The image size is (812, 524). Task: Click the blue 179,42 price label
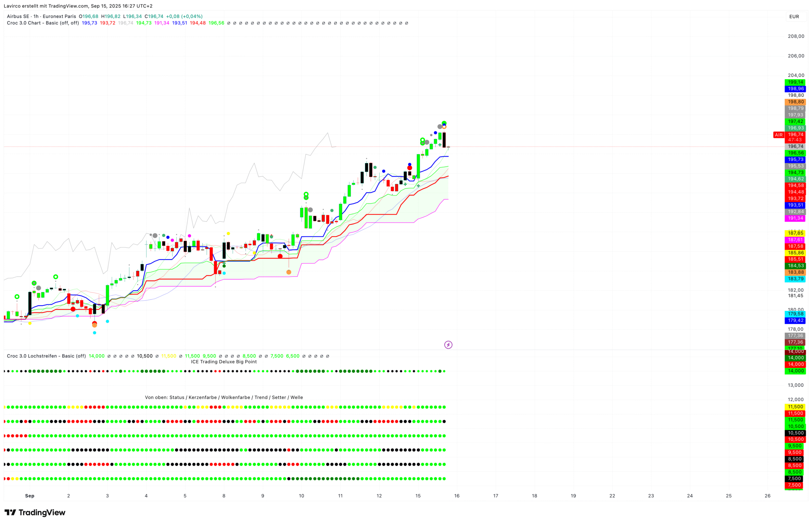[x=795, y=320]
